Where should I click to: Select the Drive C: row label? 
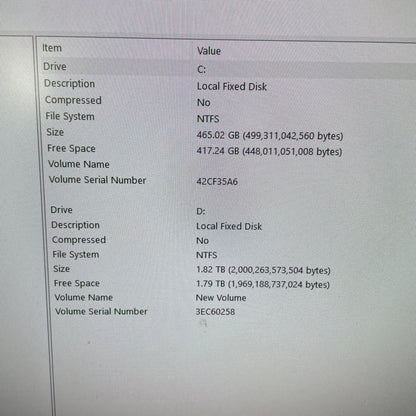tap(55, 66)
